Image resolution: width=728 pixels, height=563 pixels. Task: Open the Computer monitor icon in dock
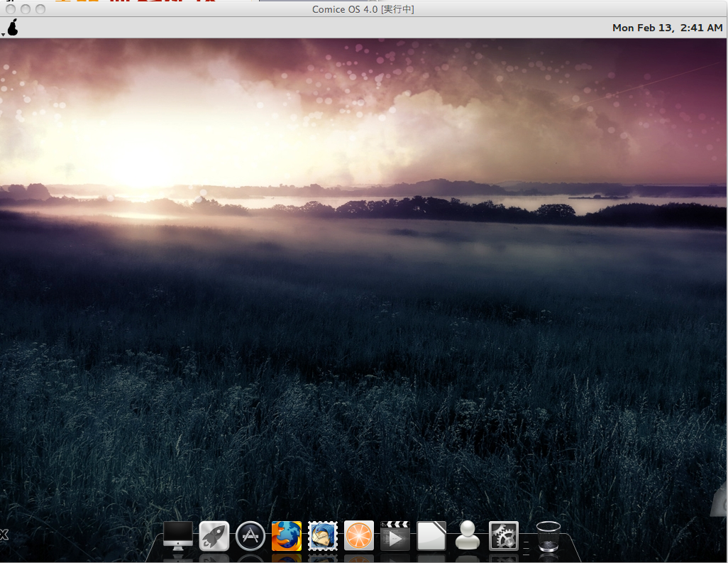point(177,535)
